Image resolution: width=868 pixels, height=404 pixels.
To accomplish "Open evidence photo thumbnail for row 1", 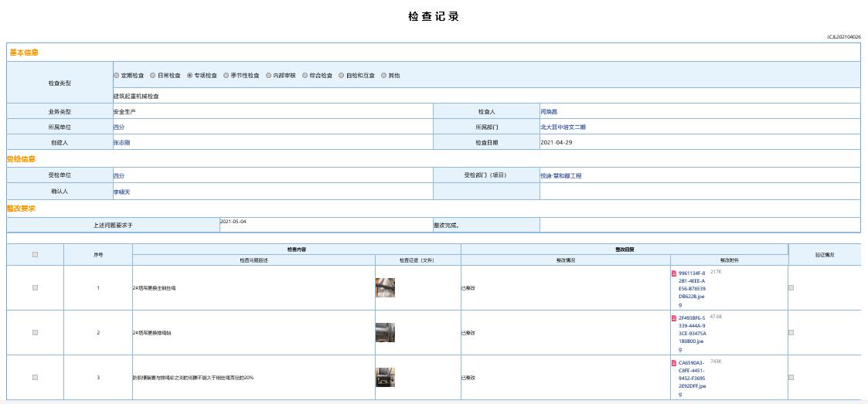I will pyautogui.click(x=385, y=288).
